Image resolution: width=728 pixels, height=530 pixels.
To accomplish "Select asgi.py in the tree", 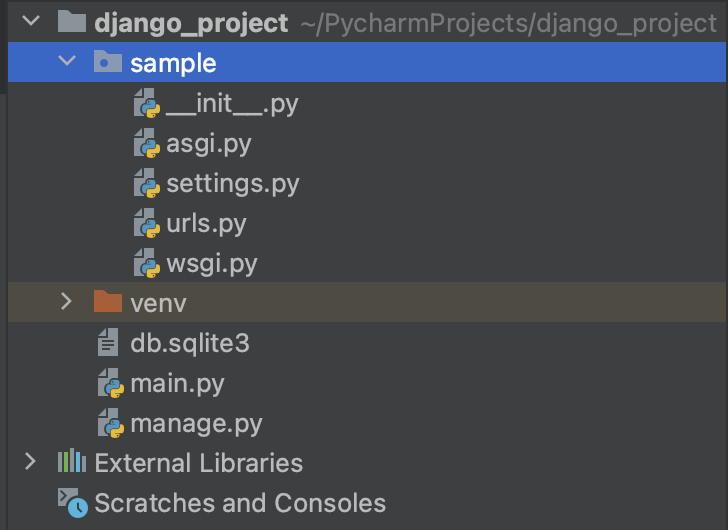I will coord(208,144).
